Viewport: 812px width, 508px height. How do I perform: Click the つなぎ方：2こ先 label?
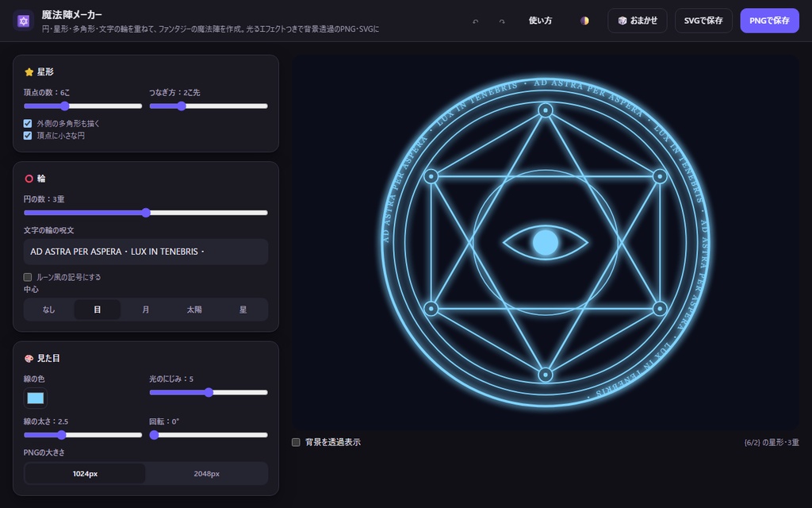click(x=175, y=92)
